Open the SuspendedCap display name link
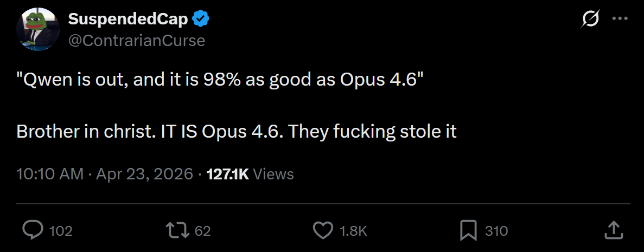The height and width of the screenshot is (252, 644). (x=128, y=20)
